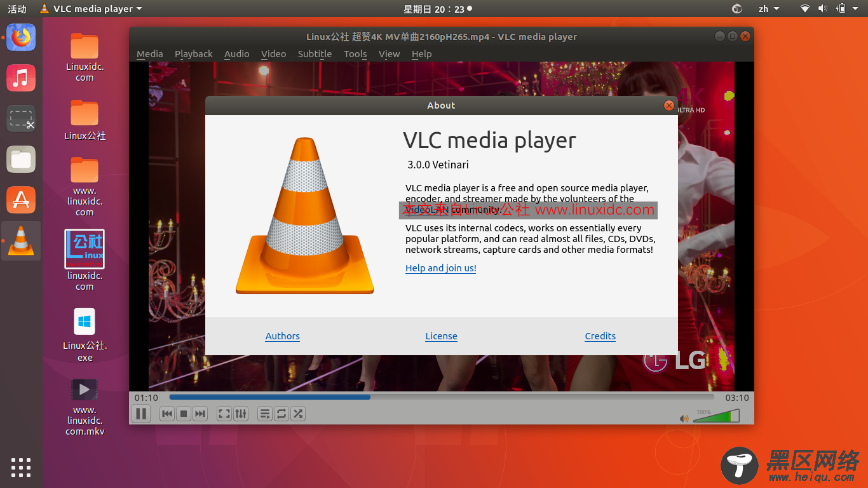
Task: Select VLC icon in the dock
Action: [21, 241]
